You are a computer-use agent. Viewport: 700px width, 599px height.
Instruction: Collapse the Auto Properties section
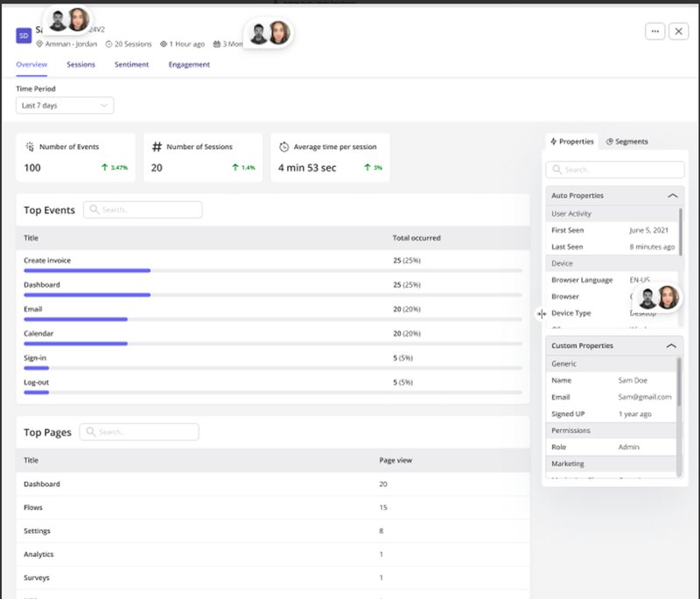(671, 195)
